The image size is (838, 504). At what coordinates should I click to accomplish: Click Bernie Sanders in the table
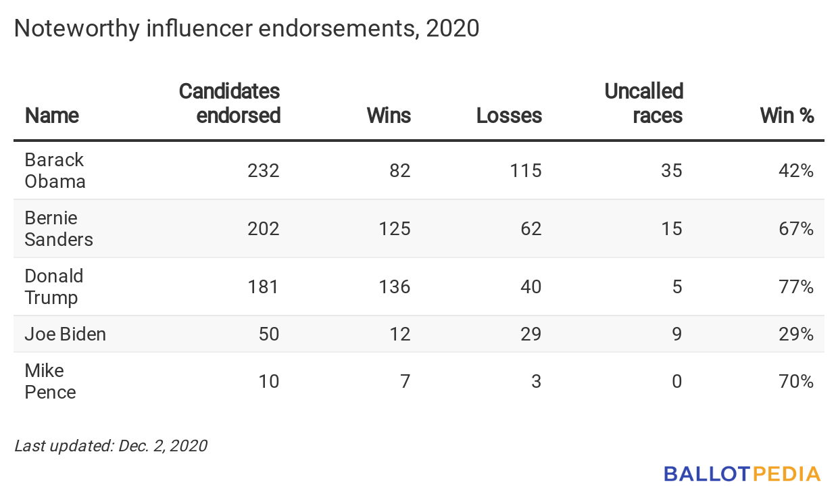tap(59, 228)
